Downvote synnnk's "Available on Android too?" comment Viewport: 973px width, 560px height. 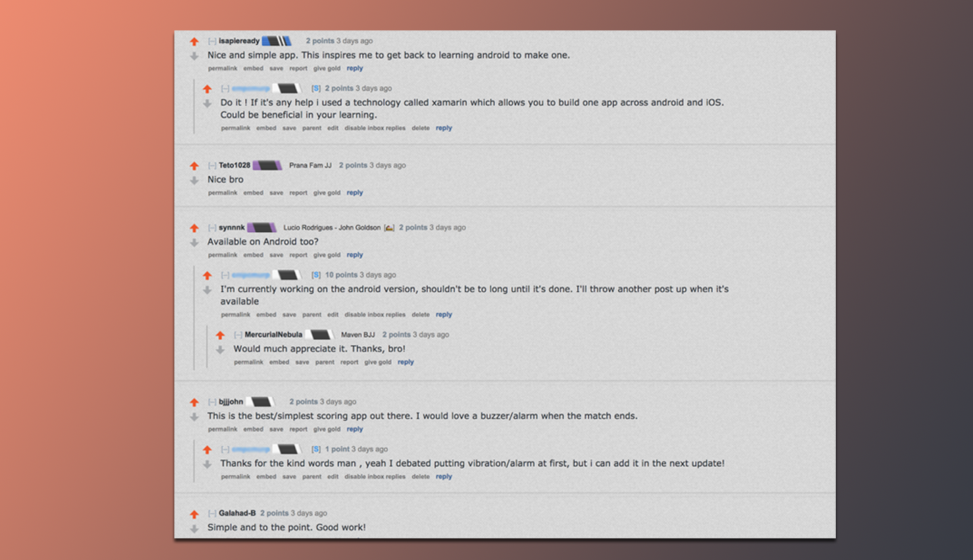click(x=194, y=243)
